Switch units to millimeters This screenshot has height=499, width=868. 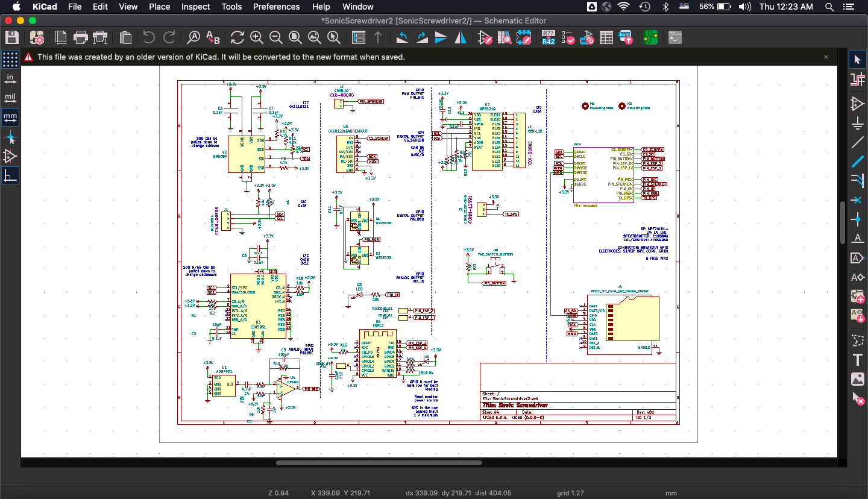click(10, 117)
